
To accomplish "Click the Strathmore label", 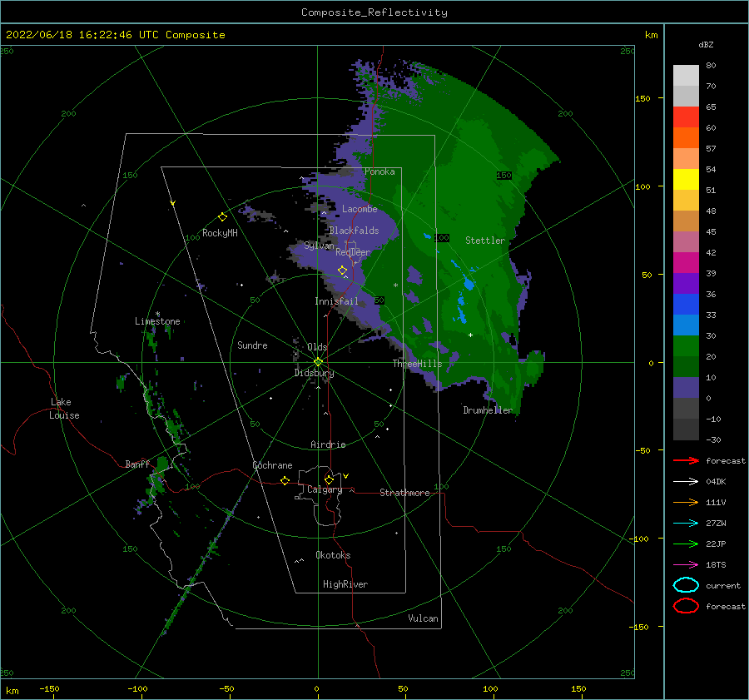I will [x=404, y=493].
